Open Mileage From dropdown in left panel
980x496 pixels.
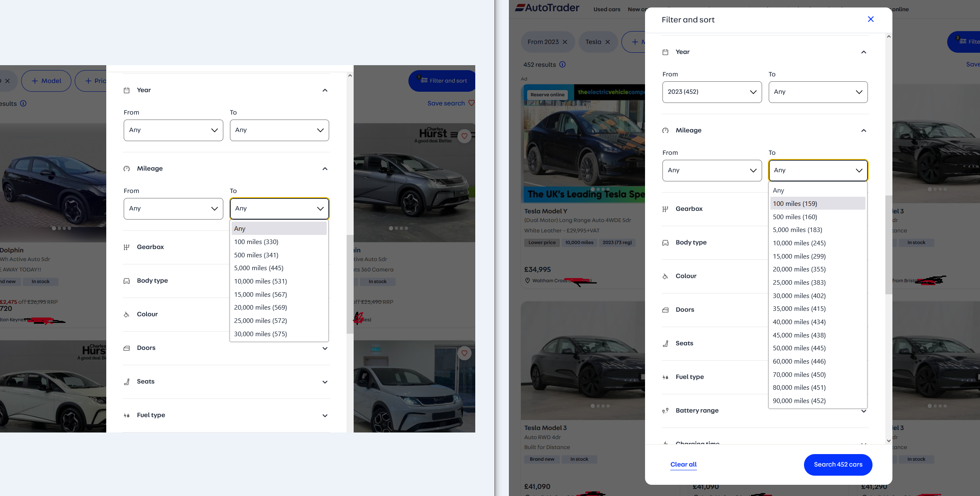[x=173, y=208]
